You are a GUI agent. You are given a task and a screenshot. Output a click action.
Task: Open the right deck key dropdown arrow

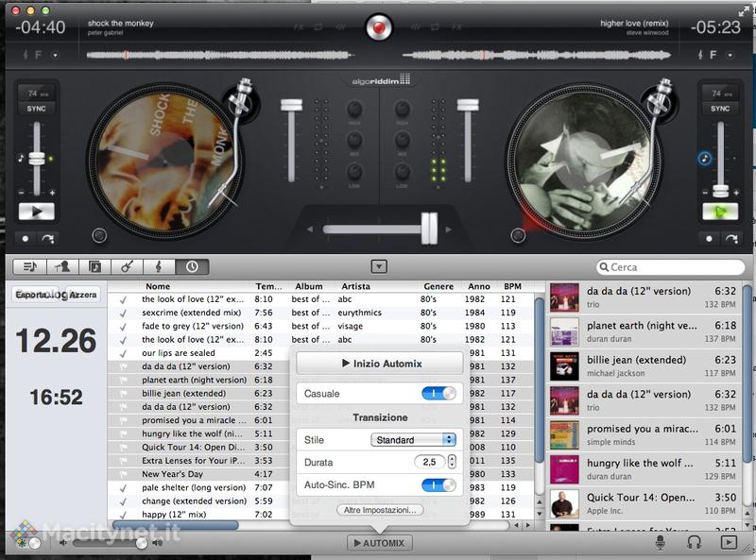point(730,55)
